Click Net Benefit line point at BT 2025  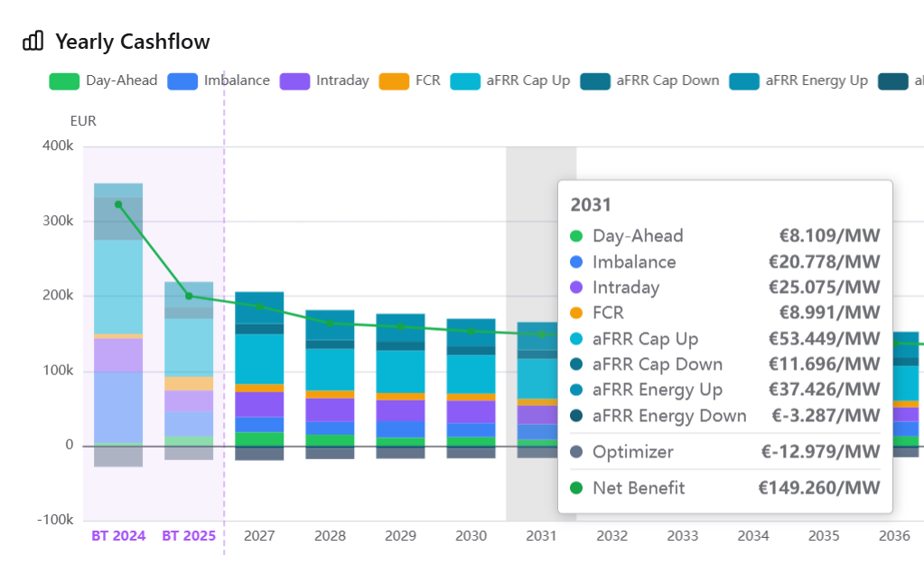pyautogui.click(x=189, y=296)
